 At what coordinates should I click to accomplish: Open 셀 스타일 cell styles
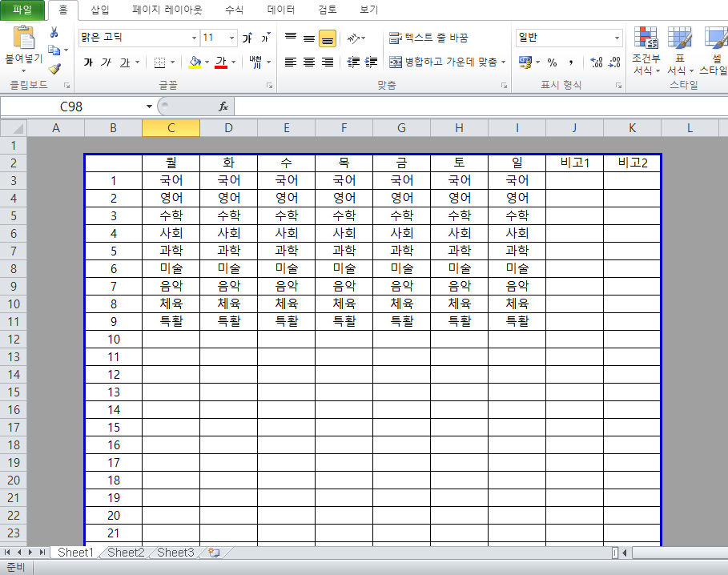714,50
